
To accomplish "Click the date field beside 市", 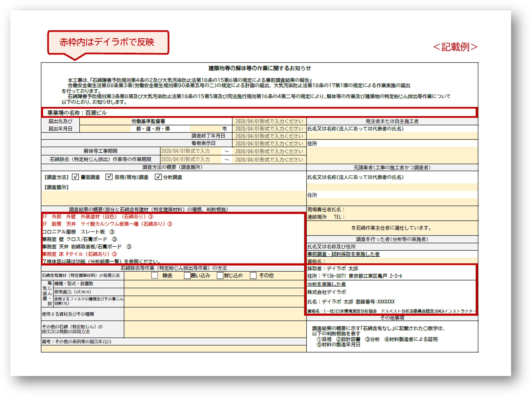I will coord(269,129).
